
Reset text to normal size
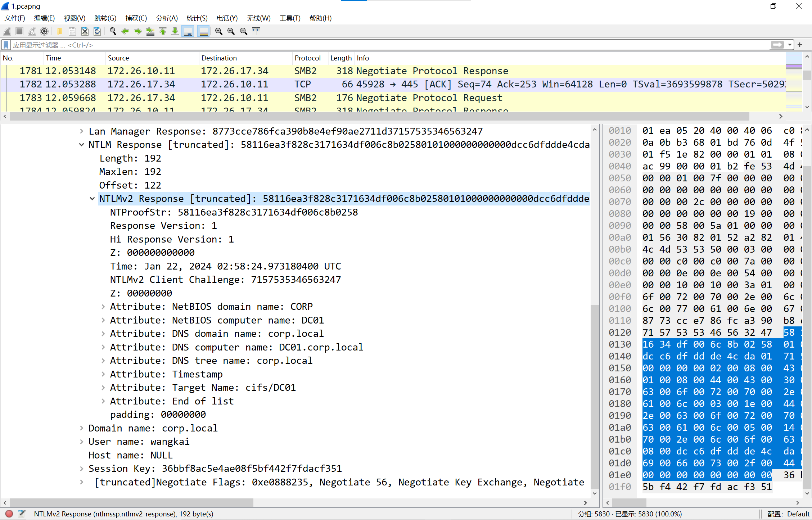click(x=244, y=31)
